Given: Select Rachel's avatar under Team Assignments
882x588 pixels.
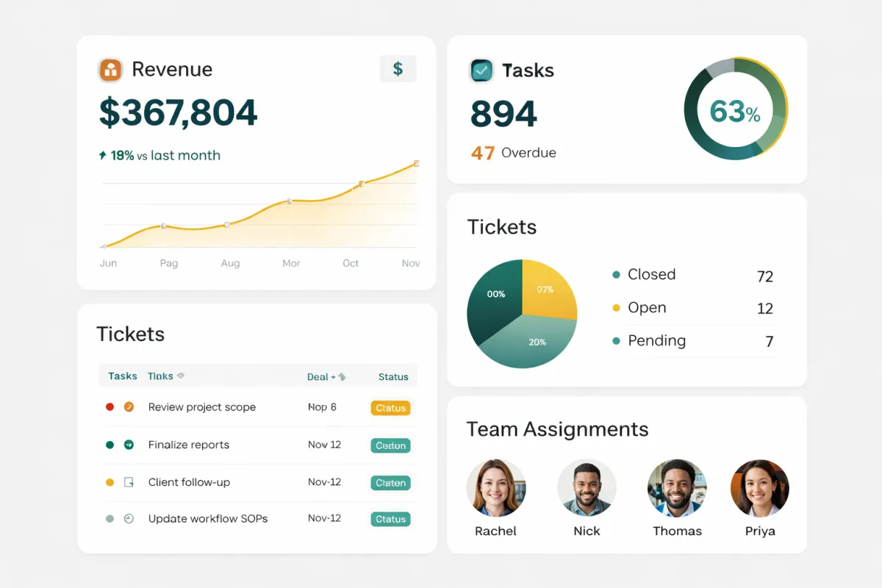Looking at the screenshot, I should [x=496, y=487].
